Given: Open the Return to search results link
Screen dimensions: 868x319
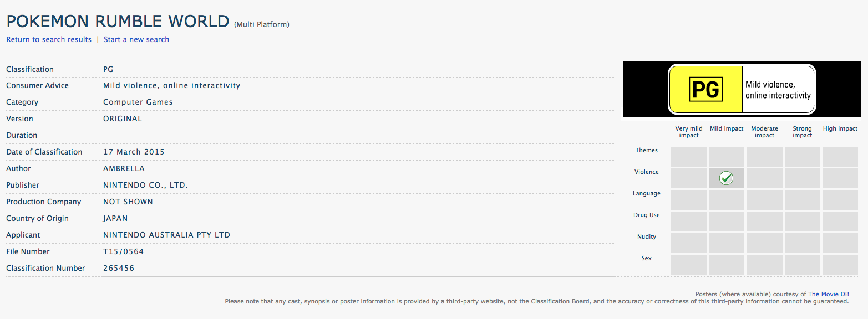Looking at the screenshot, I should click(49, 39).
